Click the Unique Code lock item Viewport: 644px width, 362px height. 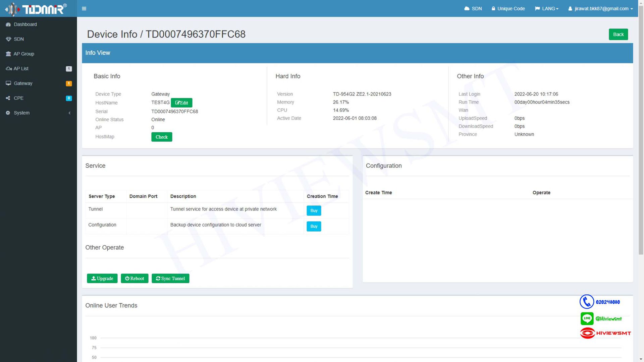pos(508,8)
